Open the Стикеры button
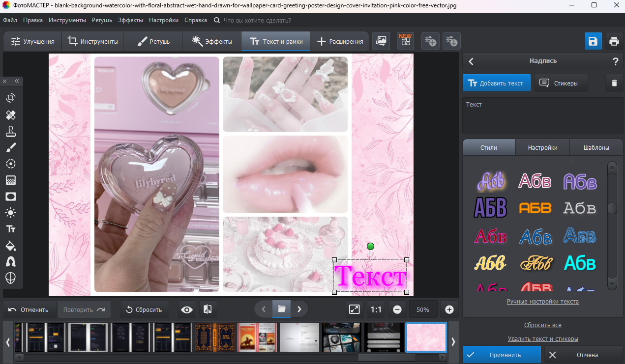The height and width of the screenshot is (364, 625). [561, 83]
